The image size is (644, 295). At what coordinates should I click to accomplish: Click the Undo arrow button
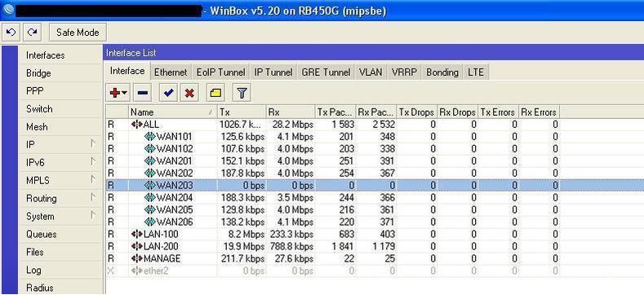point(11,32)
